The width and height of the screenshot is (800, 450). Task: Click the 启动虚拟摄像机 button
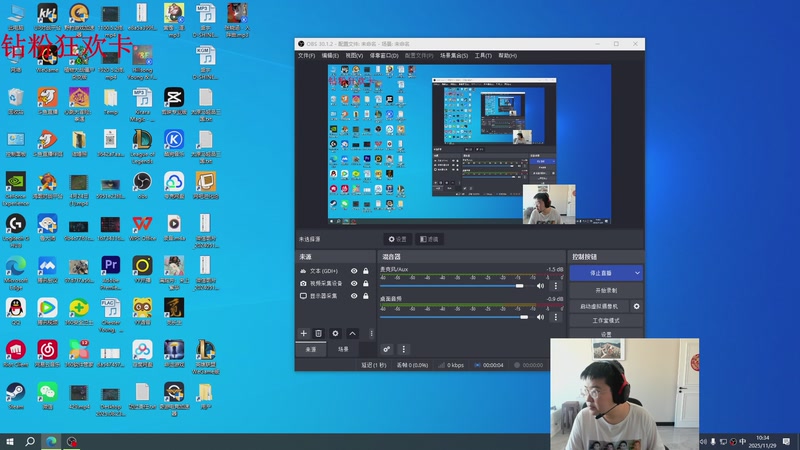[599, 306]
